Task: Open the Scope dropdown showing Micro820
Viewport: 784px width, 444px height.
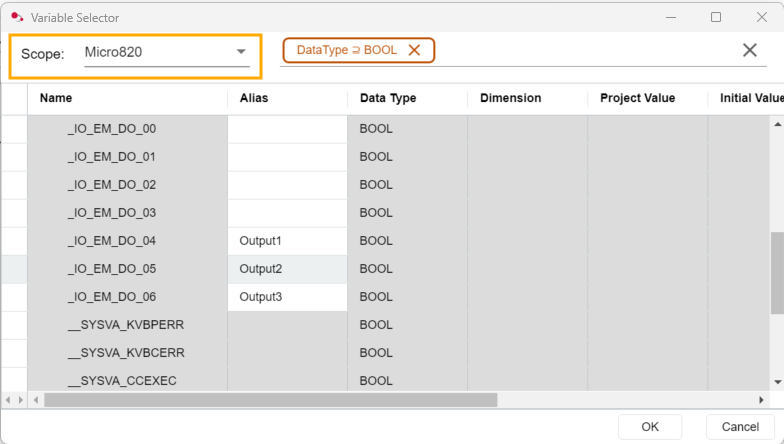Action: coord(241,52)
